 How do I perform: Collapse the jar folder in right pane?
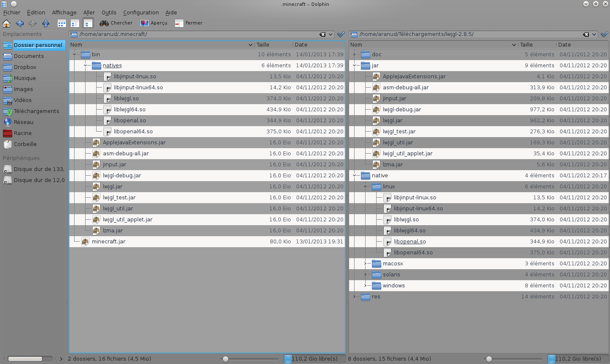(x=355, y=65)
